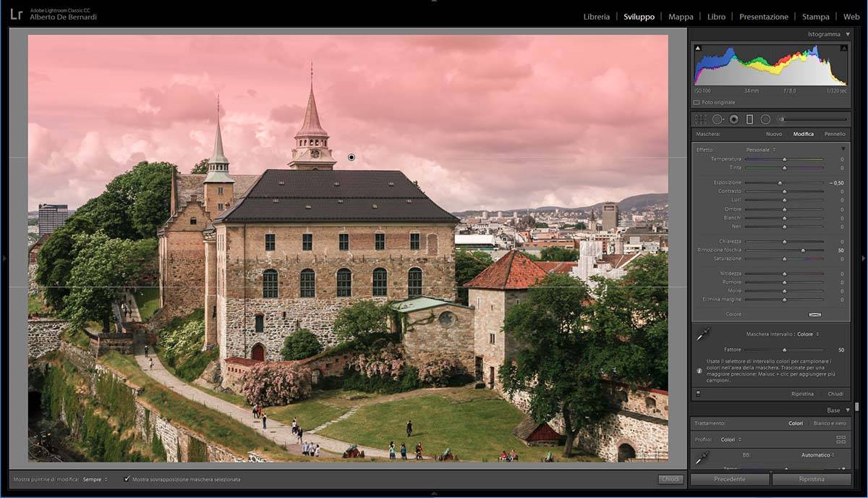868x498 pixels.
Task: Toggle the mask panel on/off switch
Action: click(x=698, y=394)
